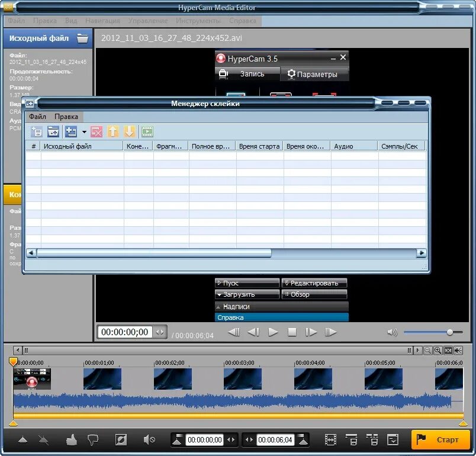Click the Play button in player controls
The image size is (476, 456).
pyautogui.click(x=273, y=332)
